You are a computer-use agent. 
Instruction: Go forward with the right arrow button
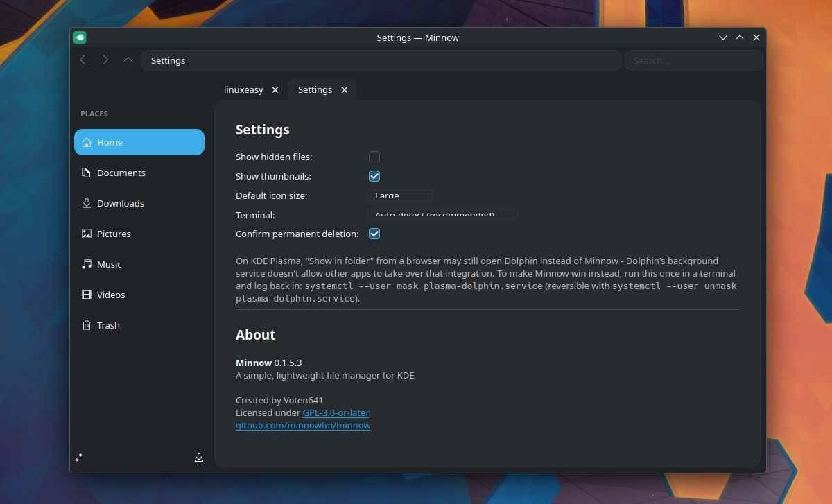tap(105, 60)
